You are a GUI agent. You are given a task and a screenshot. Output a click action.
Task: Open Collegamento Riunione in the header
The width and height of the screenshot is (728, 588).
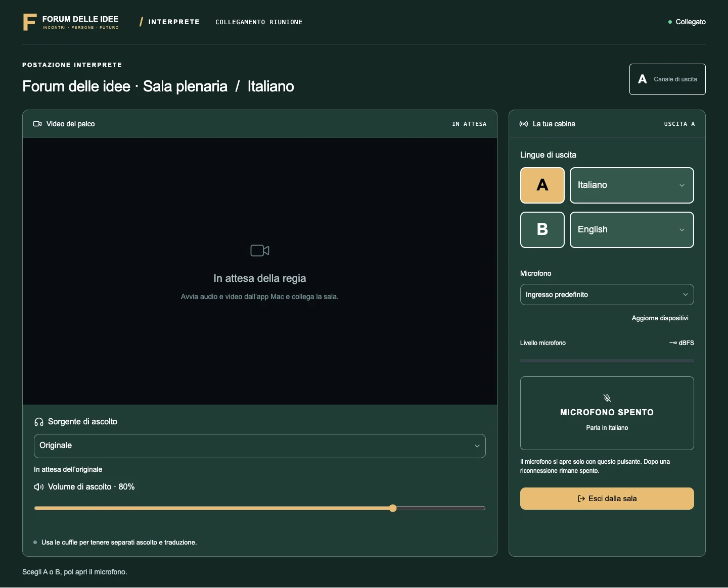pos(259,22)
